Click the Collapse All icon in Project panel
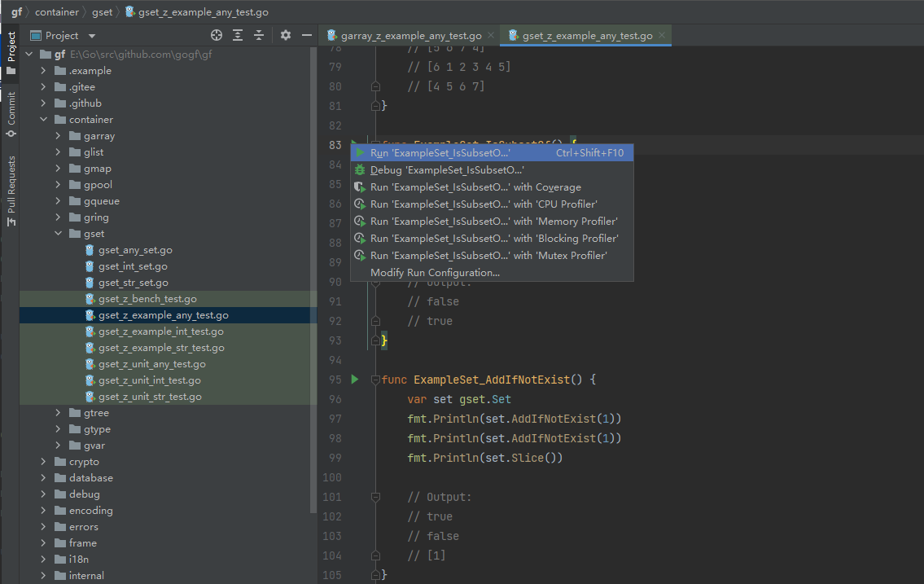Screen dimensions: 924x584 coord(259,35)
